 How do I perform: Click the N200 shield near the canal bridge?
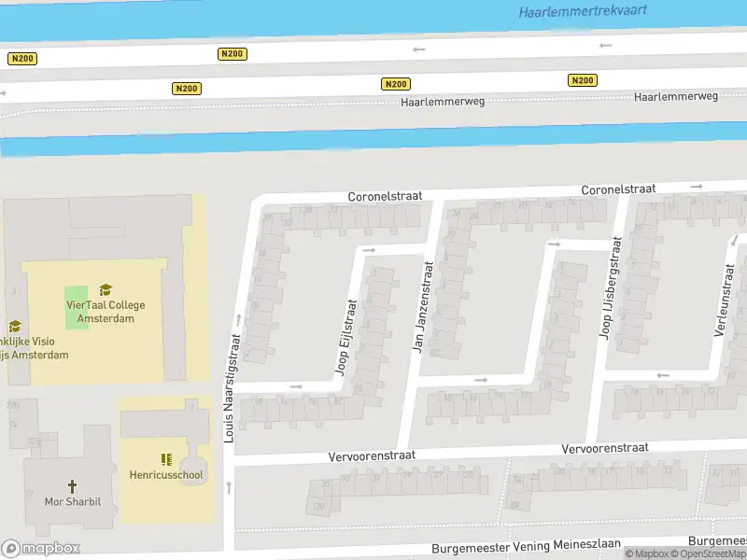point(232,53)
